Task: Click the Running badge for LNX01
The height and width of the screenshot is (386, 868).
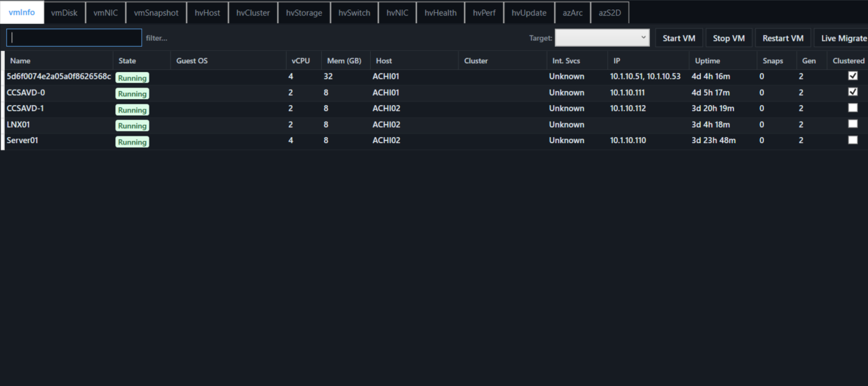Action: (132, 126)
